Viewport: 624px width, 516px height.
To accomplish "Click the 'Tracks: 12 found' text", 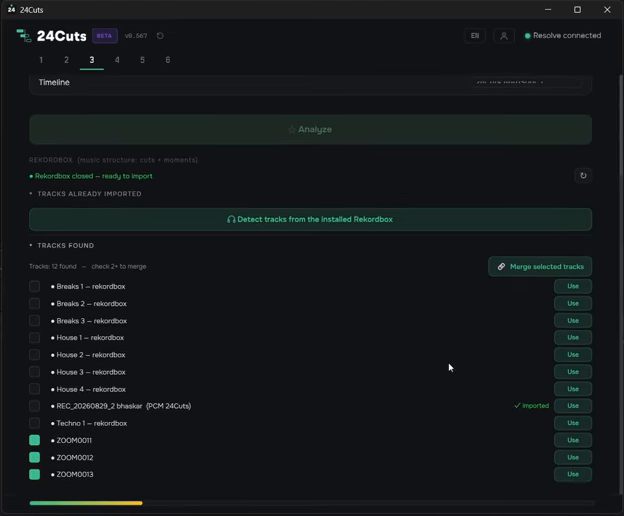I will [x=53, y=267].
